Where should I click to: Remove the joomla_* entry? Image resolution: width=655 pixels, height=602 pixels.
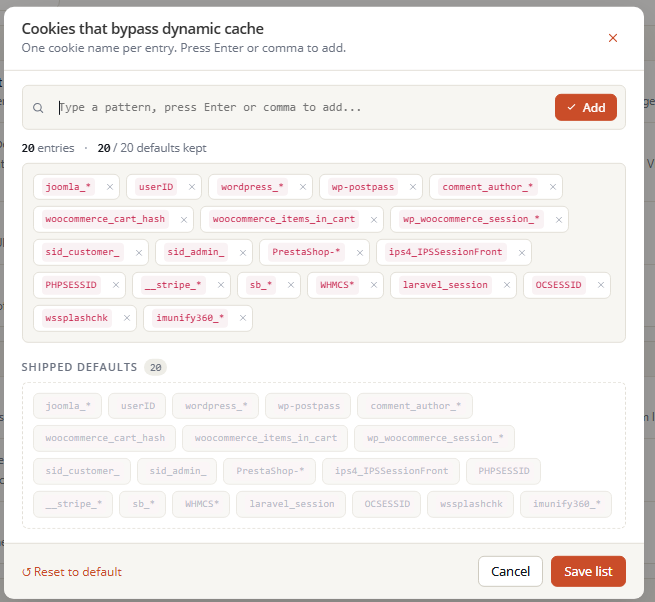pyautogui.click(x=110, y=187)
